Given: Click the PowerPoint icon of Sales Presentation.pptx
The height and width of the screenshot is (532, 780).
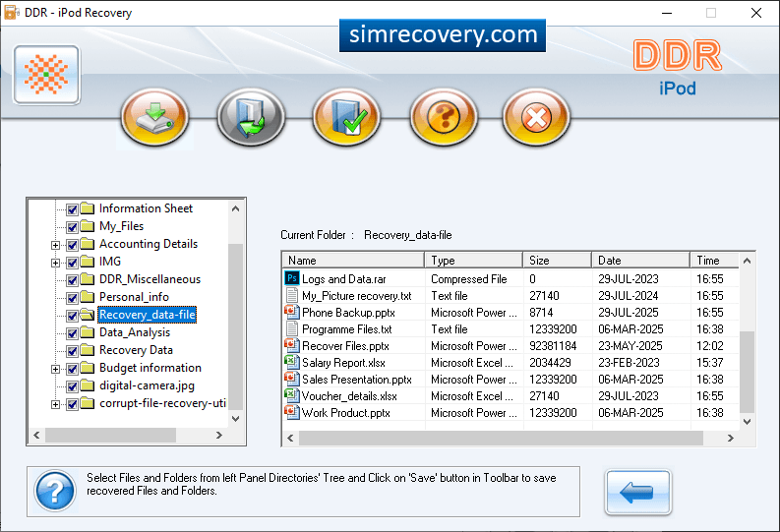Looking at the screenshot, I should click(291, 379).
